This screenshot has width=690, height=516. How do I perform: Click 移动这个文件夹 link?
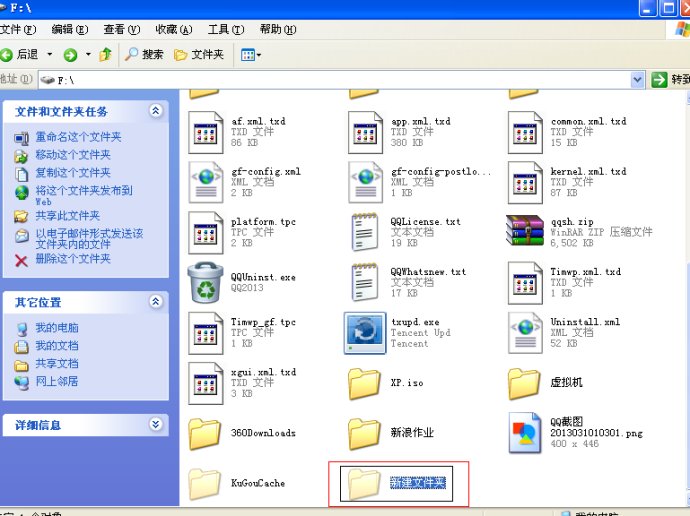click(73, 155)
